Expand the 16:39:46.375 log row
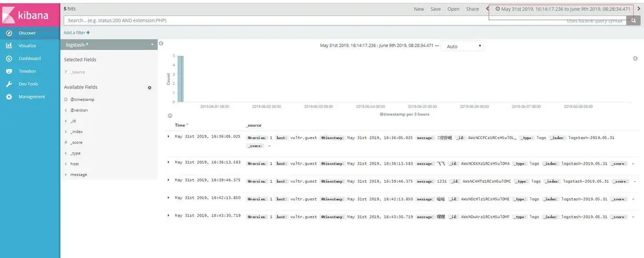The width and height of the screenshot is (644, 258). pos(168,180)
